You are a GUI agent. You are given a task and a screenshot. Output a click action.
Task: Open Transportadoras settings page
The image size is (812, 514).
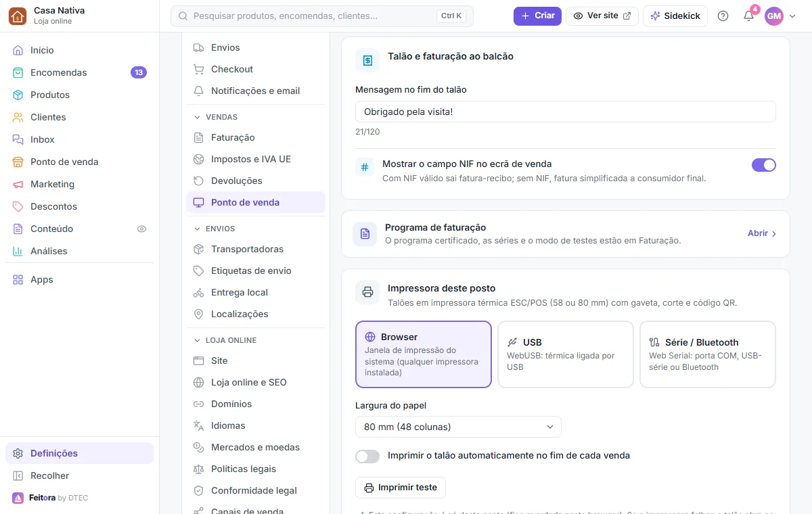coord(256,249)
